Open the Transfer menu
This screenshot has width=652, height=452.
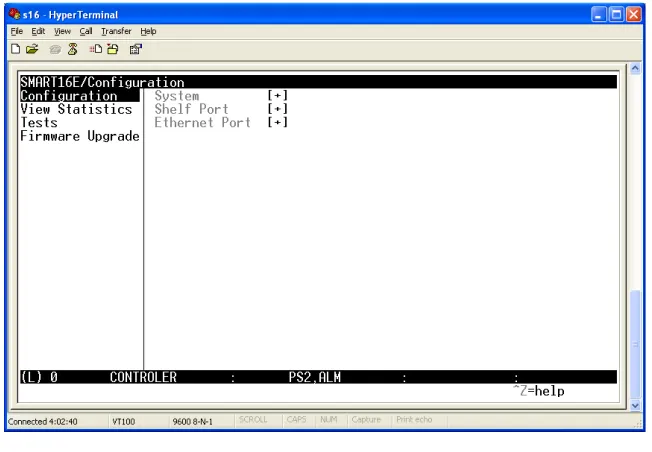tap(116, 31)
